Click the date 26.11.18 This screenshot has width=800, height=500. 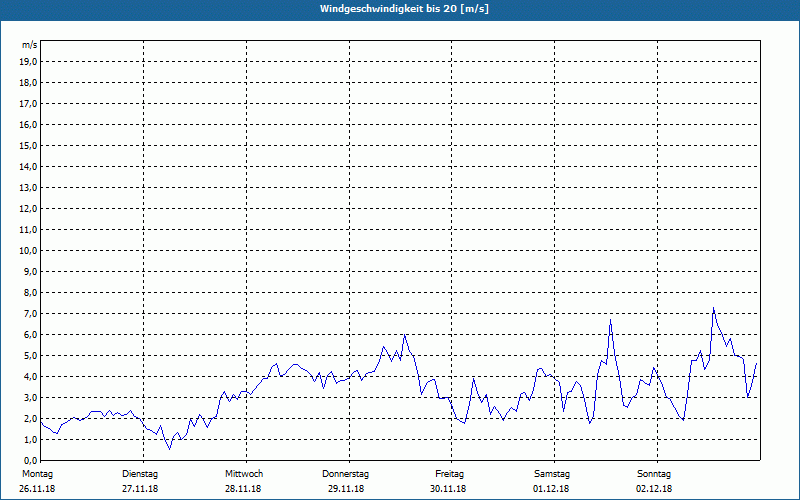tap(37, 489)
